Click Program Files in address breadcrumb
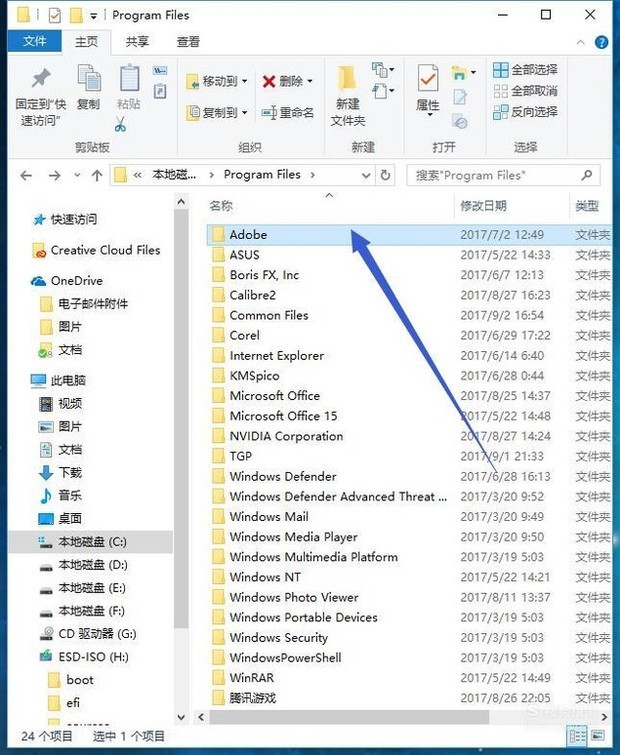620x755 pixels. [x=262, y=175]
